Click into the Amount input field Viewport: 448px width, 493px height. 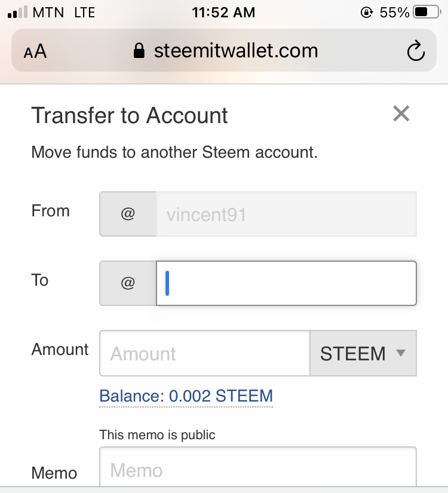click(x=204, y=354)
